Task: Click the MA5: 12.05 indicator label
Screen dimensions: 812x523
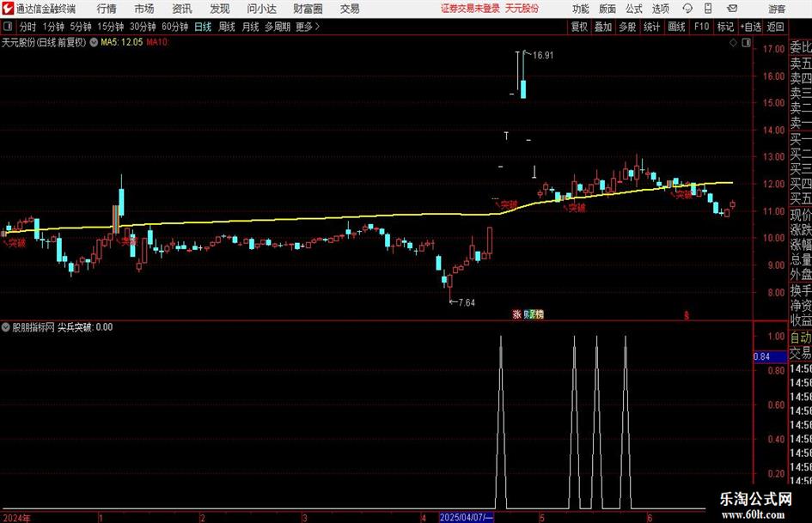Action: (122, 42)
